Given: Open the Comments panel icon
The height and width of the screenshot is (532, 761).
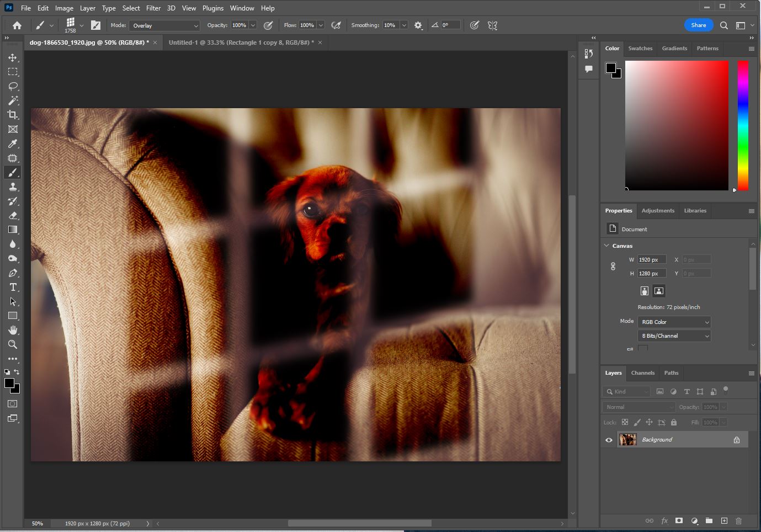Looking at the screenshot, I should pyautogui.click(x=589, y=69).
